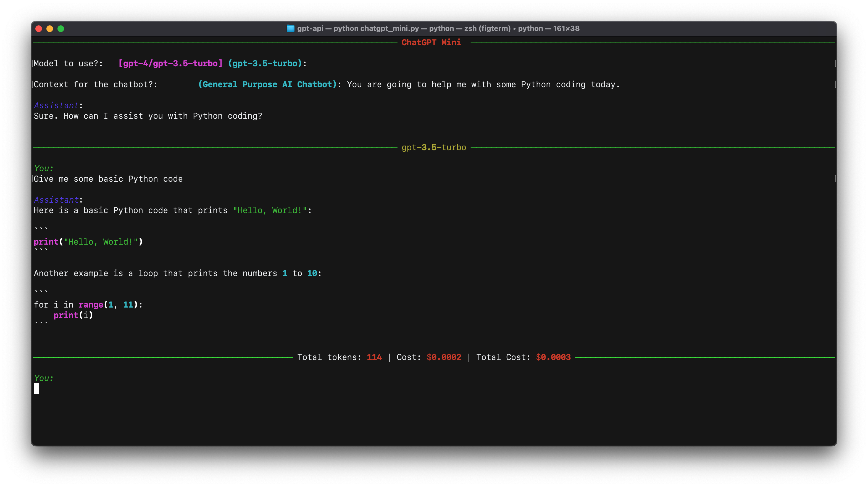Click the first 'You:' label
Image resolution: width=868 pixels, height=487 pixels.
pos(44,168)
